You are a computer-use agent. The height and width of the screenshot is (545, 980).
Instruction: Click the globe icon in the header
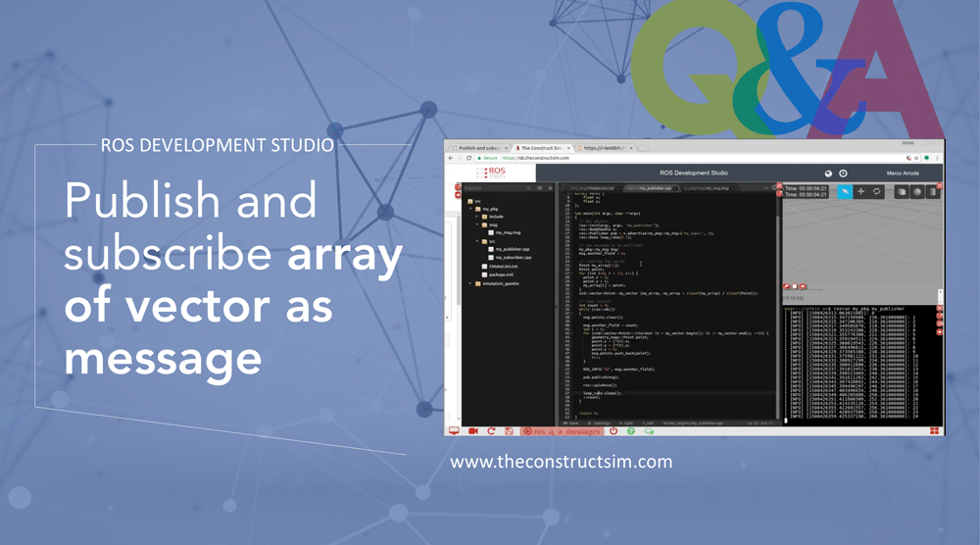pyautogui.click(x=828, y=173)
